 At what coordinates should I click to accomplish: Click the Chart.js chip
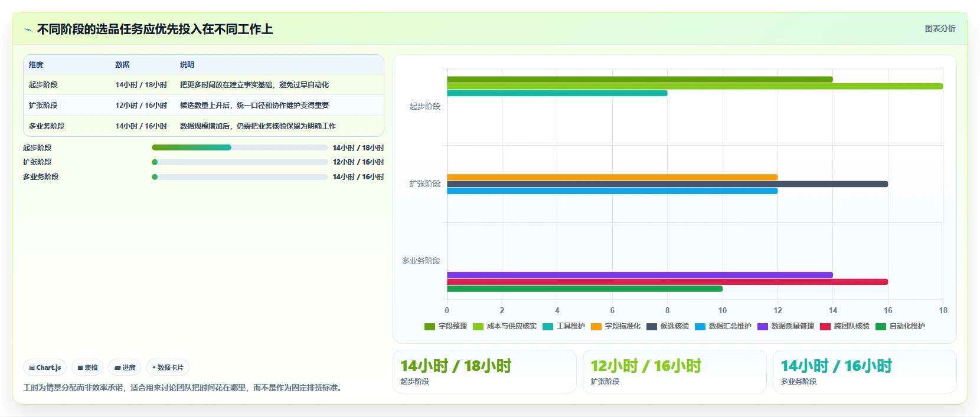(45, 367)
